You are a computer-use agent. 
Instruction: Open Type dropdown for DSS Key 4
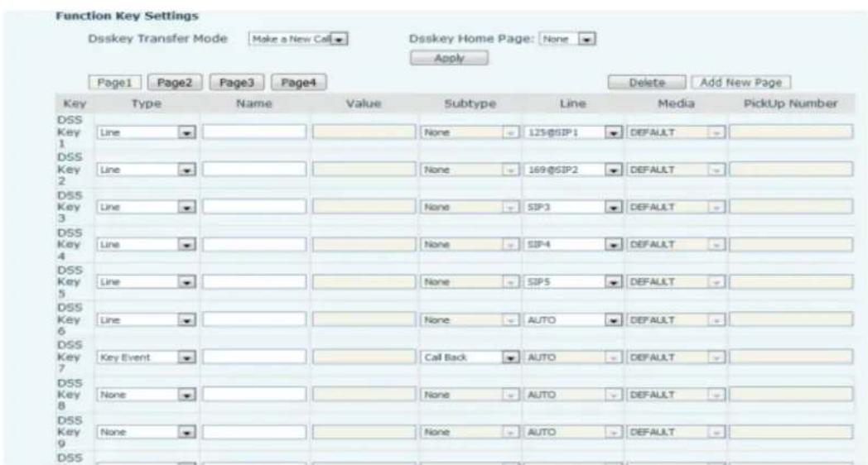click(146, 244)
